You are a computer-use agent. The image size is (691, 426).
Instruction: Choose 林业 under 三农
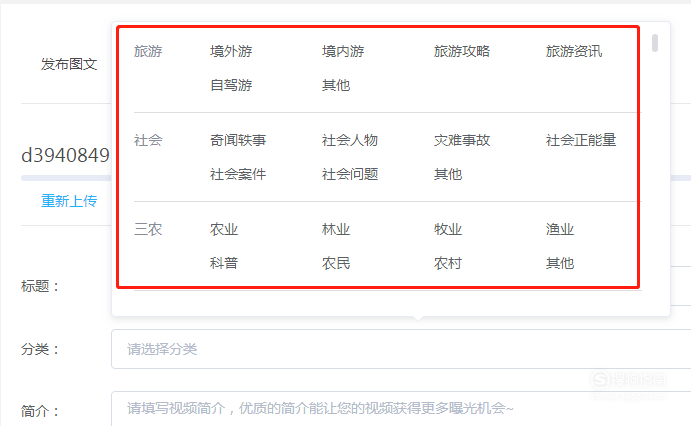click(x=336, y=230)
